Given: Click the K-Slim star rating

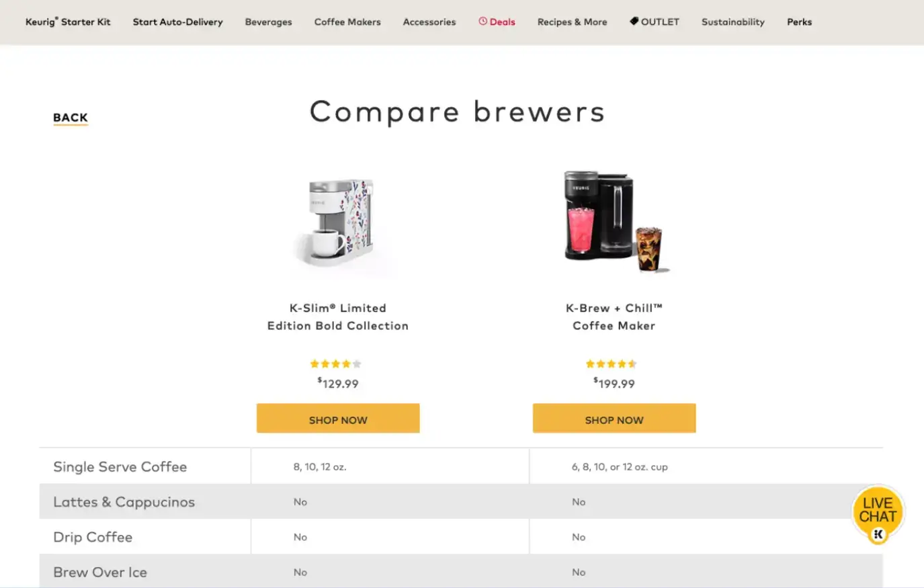Looking at the screenshot, I should (336, 364).
